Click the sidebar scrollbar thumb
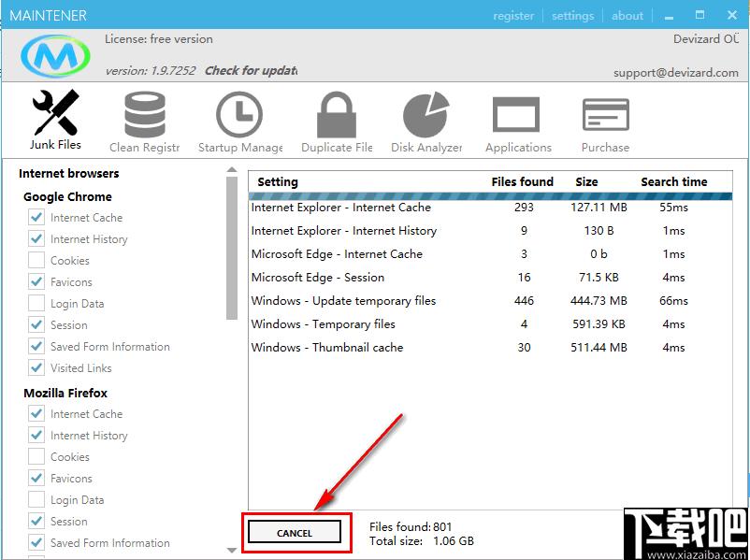 pyautogui.click(x=232, y=248)
